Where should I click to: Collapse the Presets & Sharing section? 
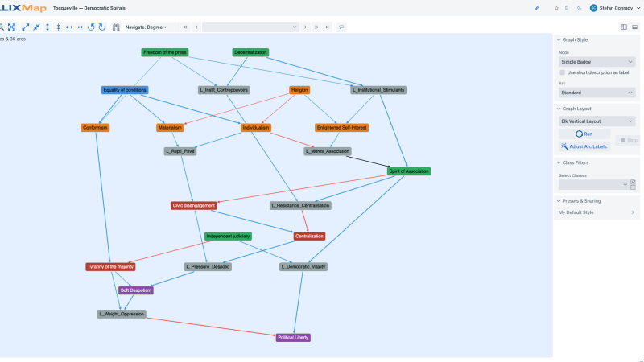click(x=578, y=201)
